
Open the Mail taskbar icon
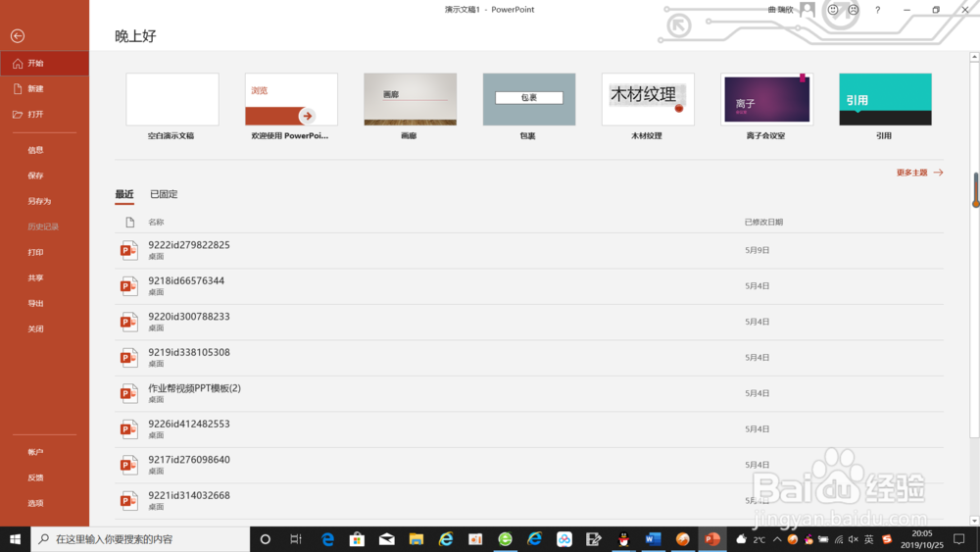tap(387, 539)
